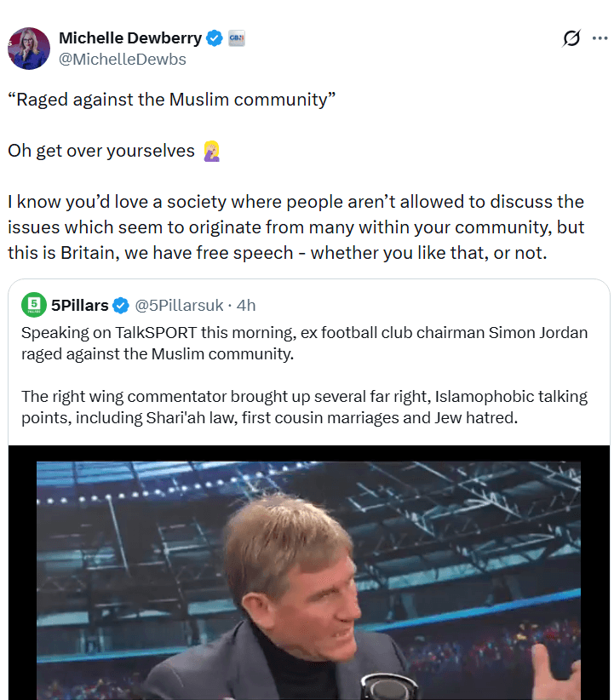Open the Michelle Dewberry display name link
The width and height of the screenshot is (614, 700).
(130, 38)
